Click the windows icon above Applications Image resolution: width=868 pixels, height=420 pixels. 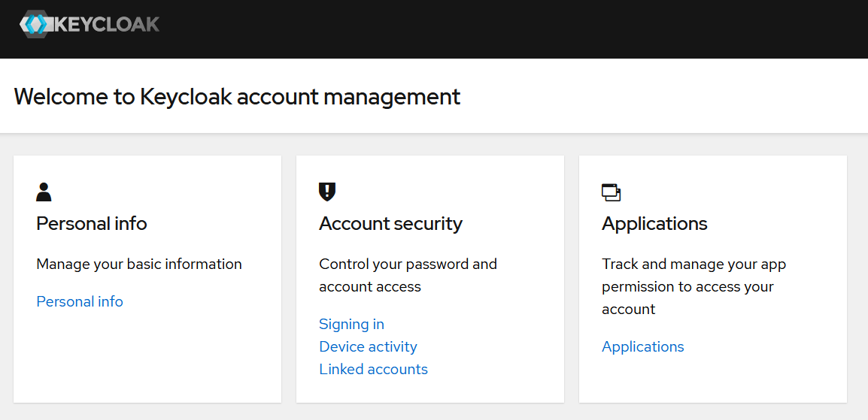point(612,192)
